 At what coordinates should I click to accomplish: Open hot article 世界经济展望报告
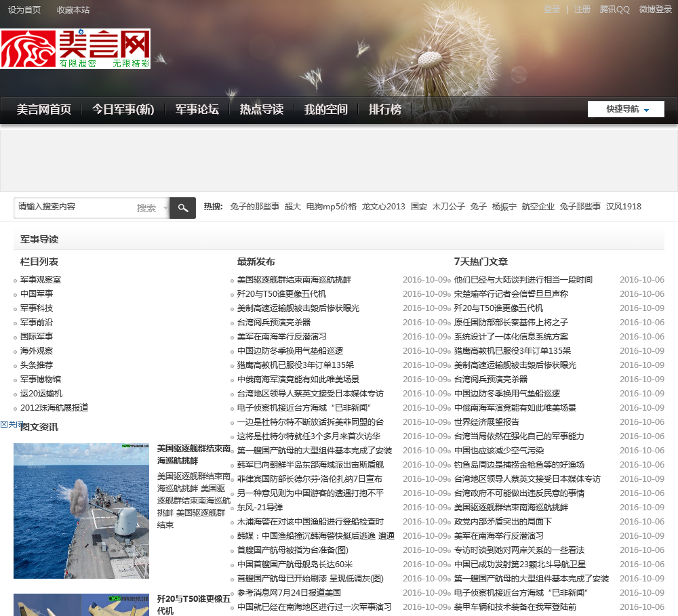click(486, 422)
